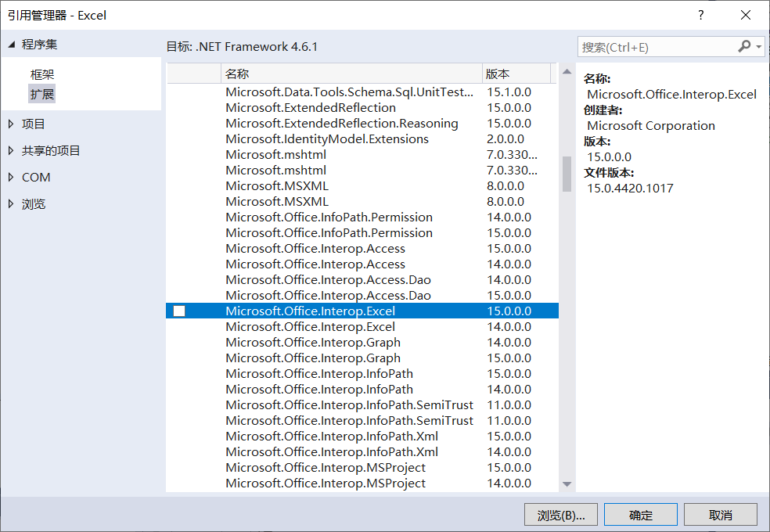Viewport: 770px width, 532px height.
Task: Expand the 共享的项目 section arrow
Action: coord(11,151)
